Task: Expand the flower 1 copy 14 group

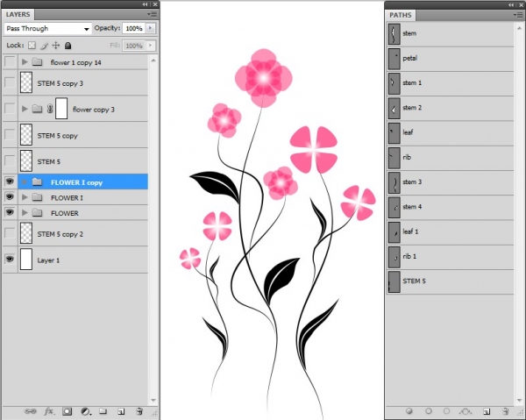Action: 25,62
